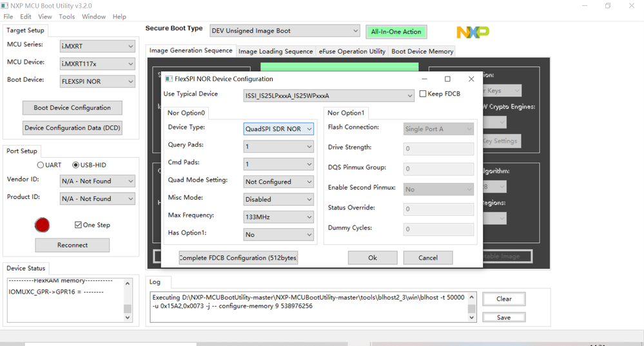Maximize the FlexSPI NOR Device Configuration dialog
The width and height of the screenshot is (644, 346).
pyautogui.click(x=447, y=79)
